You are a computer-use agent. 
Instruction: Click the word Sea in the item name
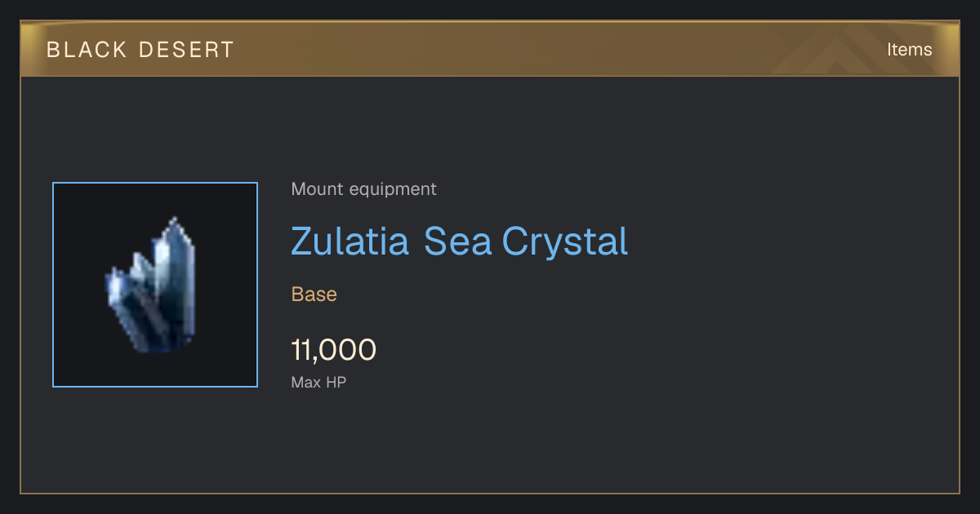click(457, 241)
